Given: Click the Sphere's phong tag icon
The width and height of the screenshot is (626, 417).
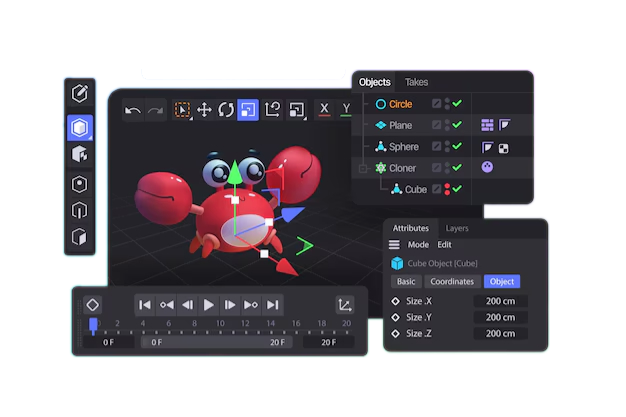Looking at the screenshot, I should (487, 147).
